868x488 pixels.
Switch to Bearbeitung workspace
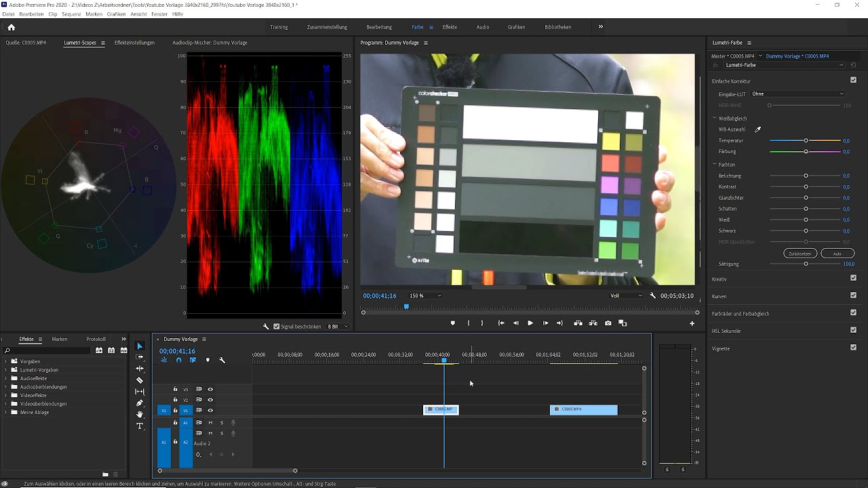click(x=379, y=27)
